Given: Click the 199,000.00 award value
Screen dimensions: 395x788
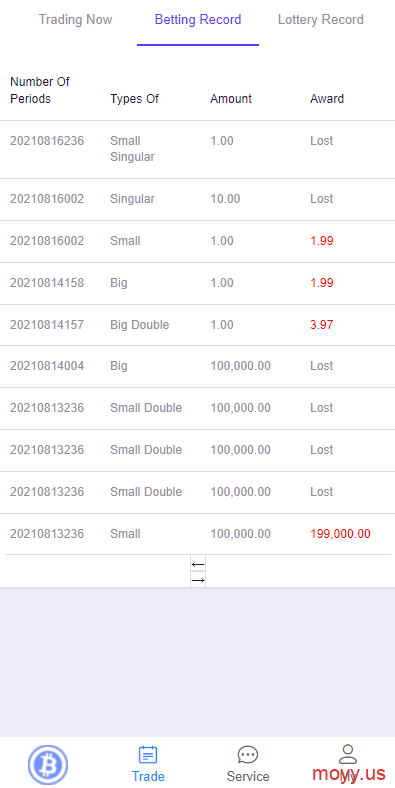Looking at the screenshot, I should point(340,534).
